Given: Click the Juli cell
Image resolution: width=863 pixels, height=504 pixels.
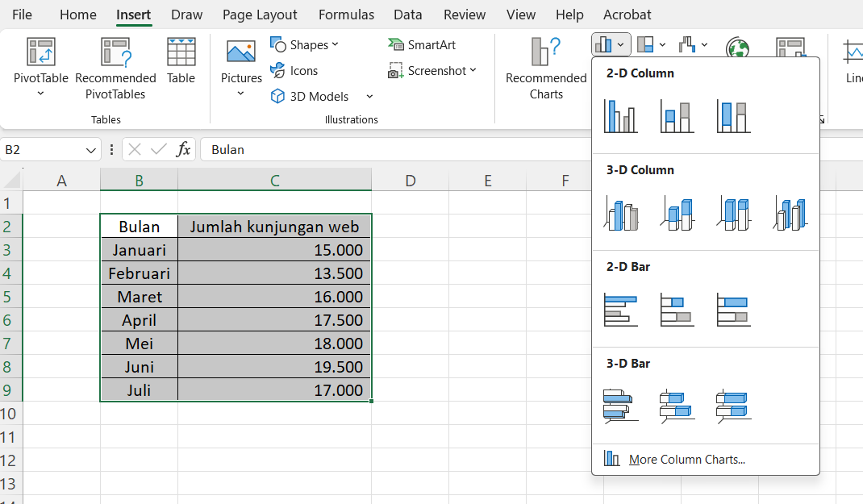Looking at the screenshot, I should (x=140, y=390).
